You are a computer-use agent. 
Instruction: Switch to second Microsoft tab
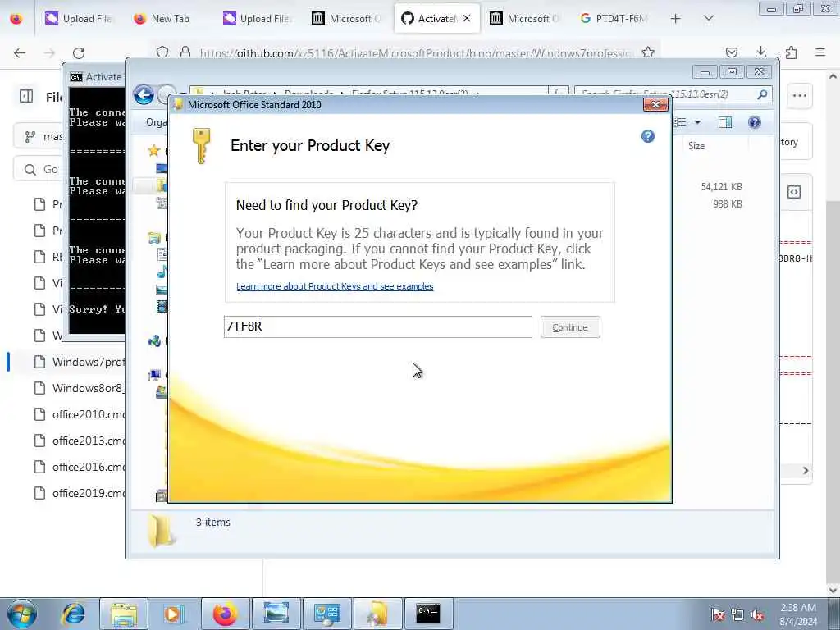524,19
